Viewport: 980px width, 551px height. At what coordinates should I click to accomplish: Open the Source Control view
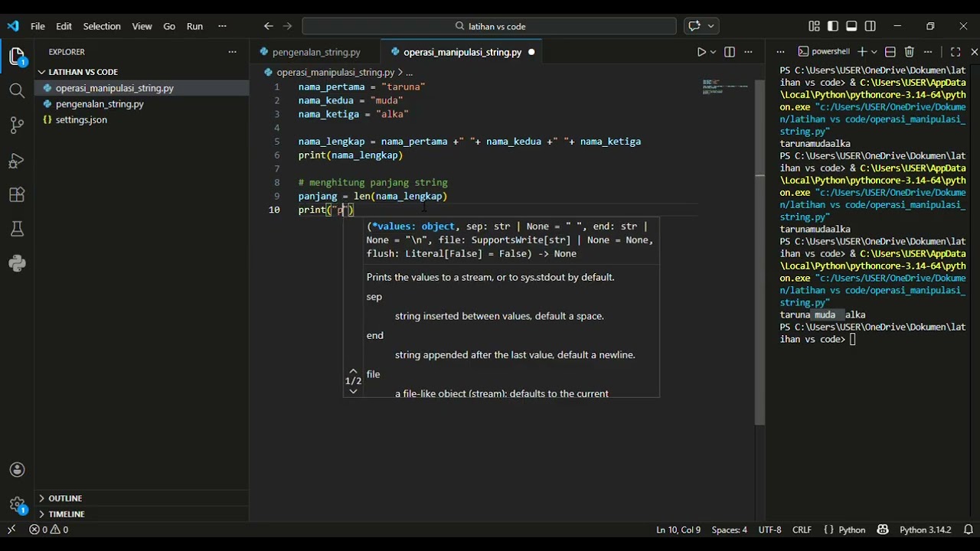tap(17, 126)
